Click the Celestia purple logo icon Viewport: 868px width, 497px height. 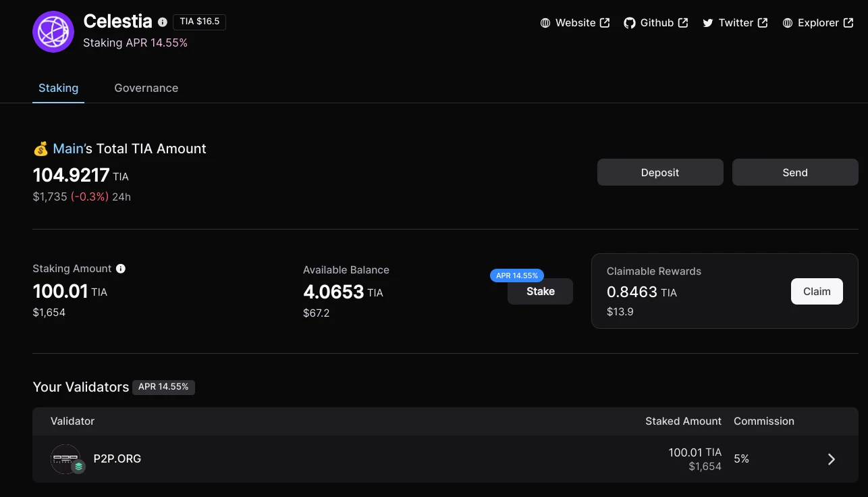(x=53, y=32)
